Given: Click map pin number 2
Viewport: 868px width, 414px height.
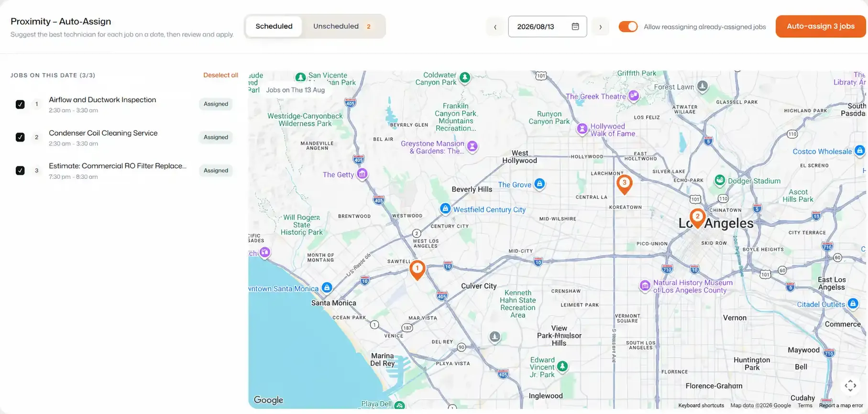Looking at the screenshot, I should (697, 218).
